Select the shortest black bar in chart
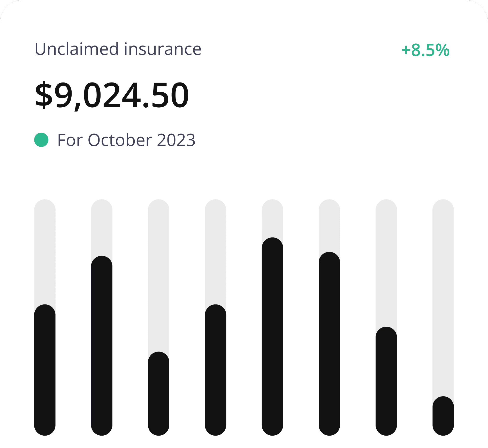This screenshot has width=488, height=448. tap(443, 416)
